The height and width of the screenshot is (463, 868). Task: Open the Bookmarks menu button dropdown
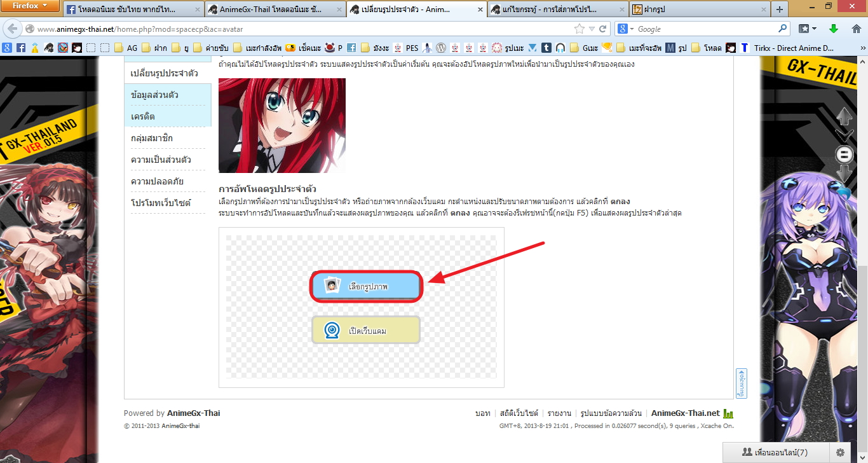[x=808, y=29]
